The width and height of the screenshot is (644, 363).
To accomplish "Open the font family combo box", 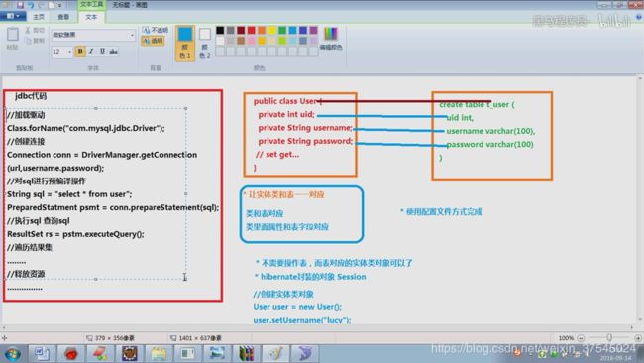I will (93, 35).
